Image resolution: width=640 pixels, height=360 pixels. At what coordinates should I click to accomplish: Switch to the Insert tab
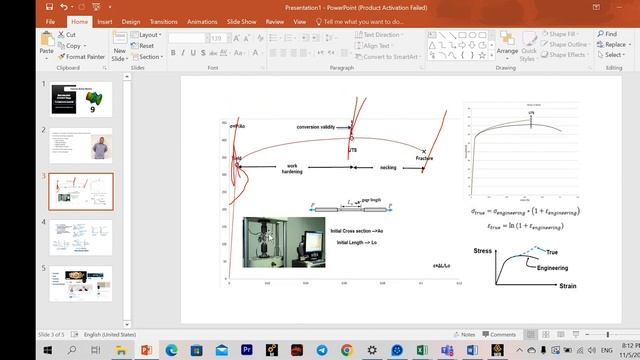point(105,22)
